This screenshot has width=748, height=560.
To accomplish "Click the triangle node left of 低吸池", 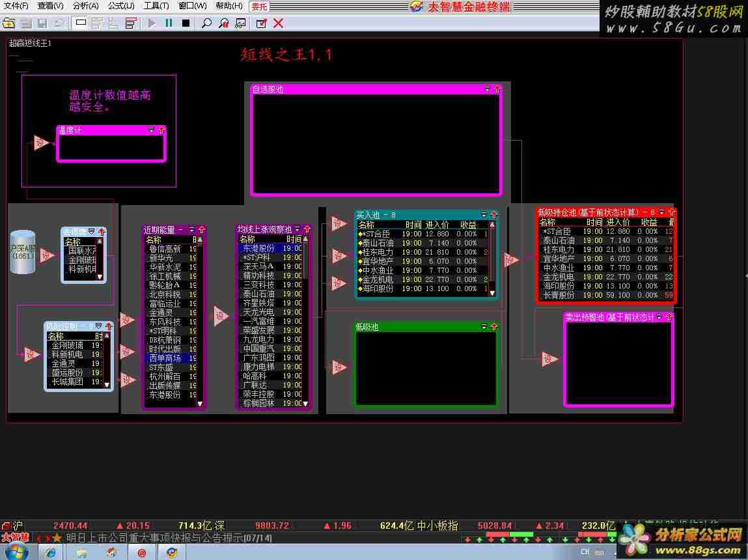I will [339, 367].
